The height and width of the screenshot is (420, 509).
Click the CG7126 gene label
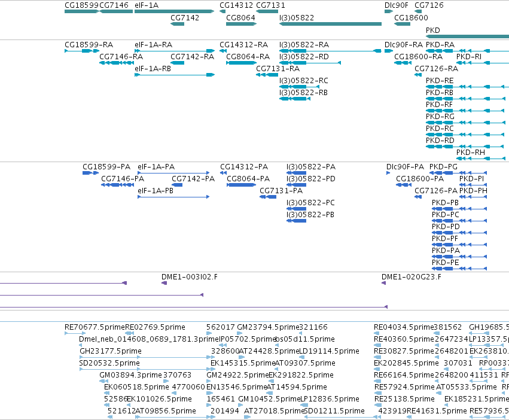[429, 5]
